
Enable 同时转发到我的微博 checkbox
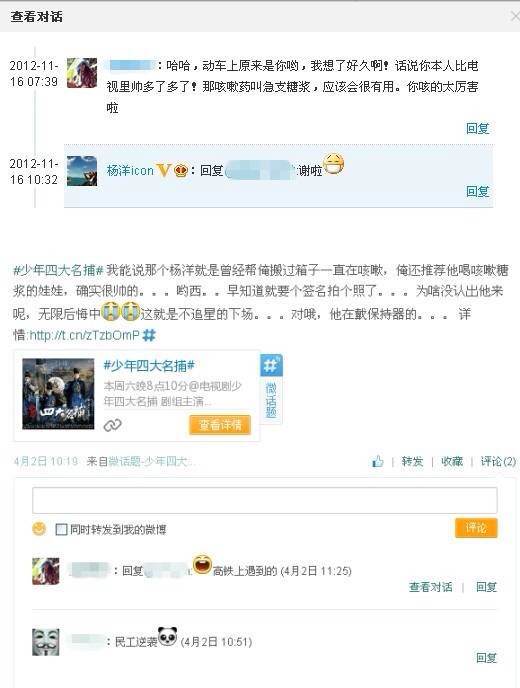point(61,530)
